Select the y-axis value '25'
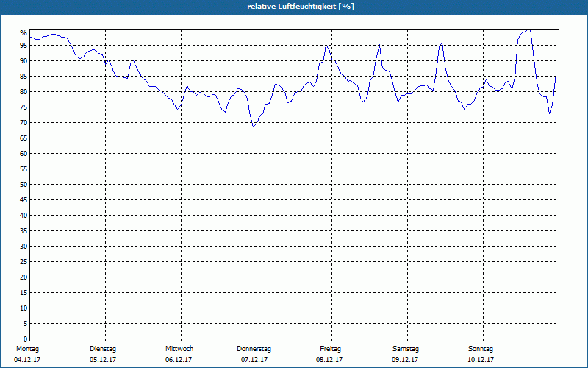Image resolution: width=588 pixels, height=368 pixels. pos(24,262)
